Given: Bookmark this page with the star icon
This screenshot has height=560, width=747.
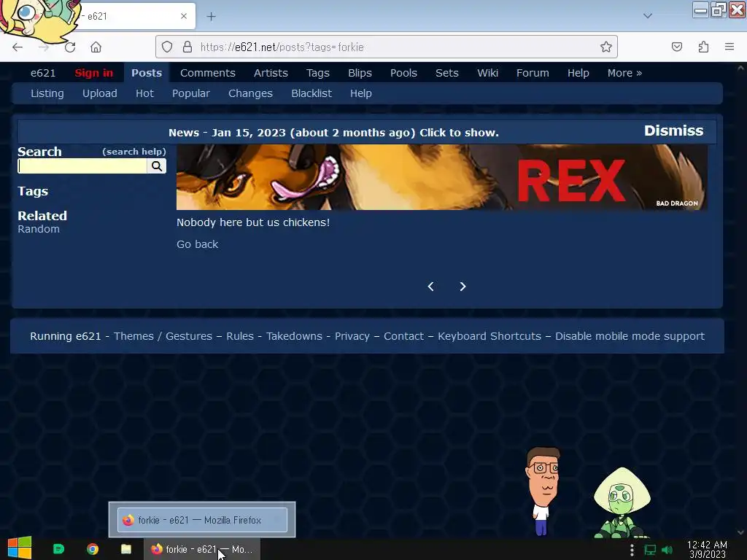Looking at the screenshot, I should point(606,47).
